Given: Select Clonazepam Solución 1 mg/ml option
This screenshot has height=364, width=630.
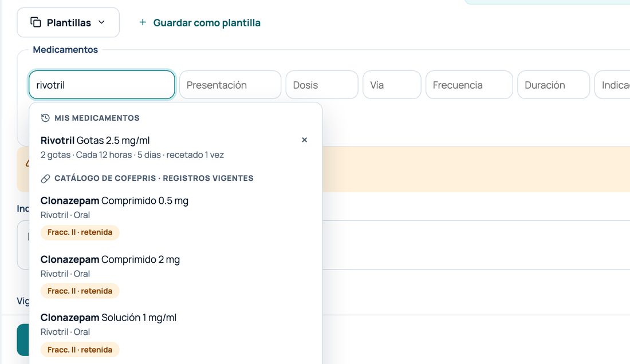Looking at the screenshot, I should click(x=176, y=337).
